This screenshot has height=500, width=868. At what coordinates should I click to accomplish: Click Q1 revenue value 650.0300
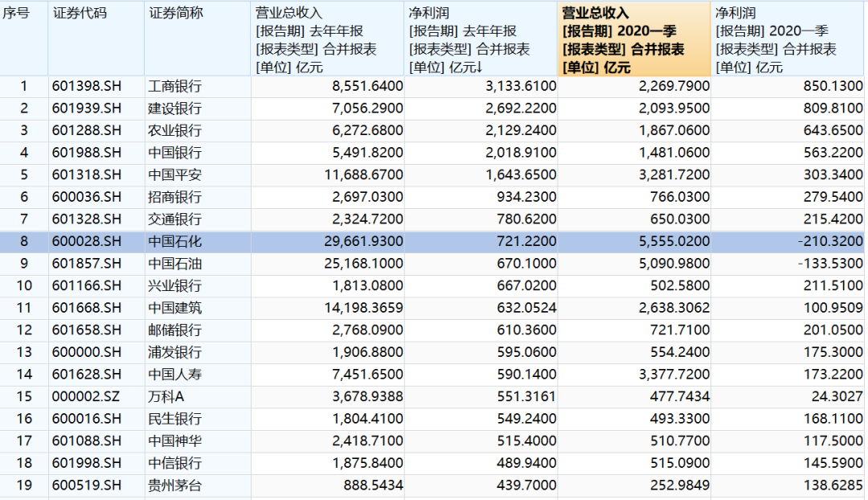pos(680,219)
